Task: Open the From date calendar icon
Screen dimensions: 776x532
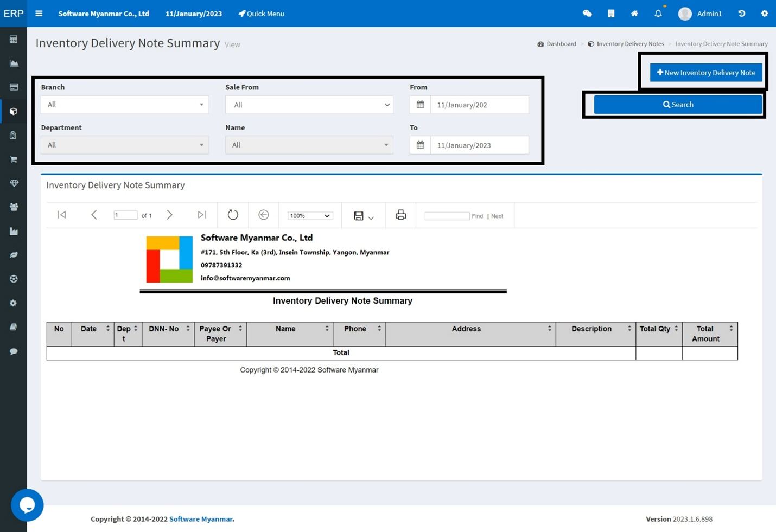Action: point(420,105)
